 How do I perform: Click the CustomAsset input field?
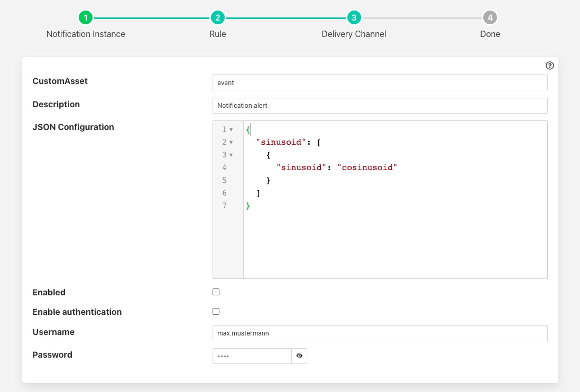(380, 82)
